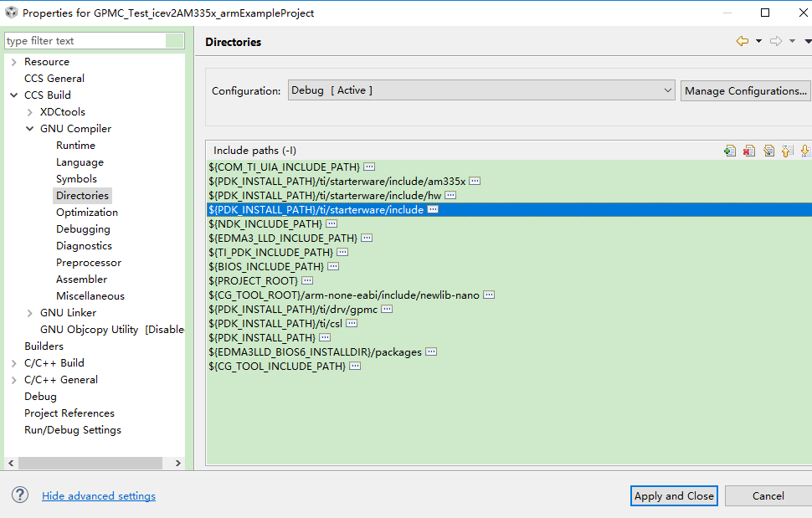Click the properties icon in the title bar

point(11,13)
